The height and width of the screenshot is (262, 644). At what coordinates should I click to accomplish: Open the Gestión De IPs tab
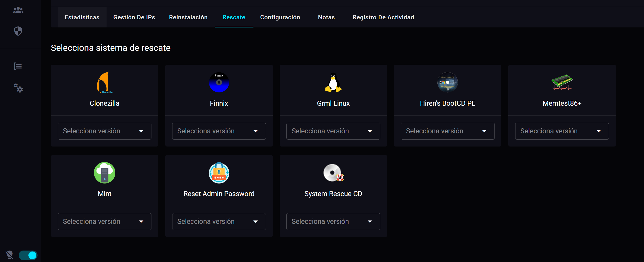pos(134,17)
